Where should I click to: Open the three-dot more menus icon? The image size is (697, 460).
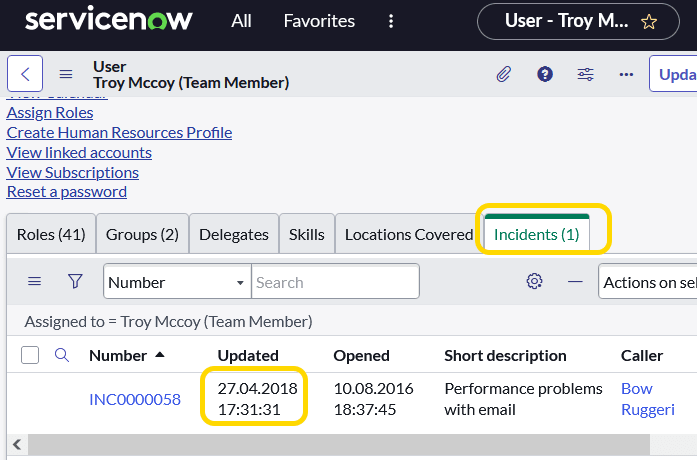tap(391, 21)
